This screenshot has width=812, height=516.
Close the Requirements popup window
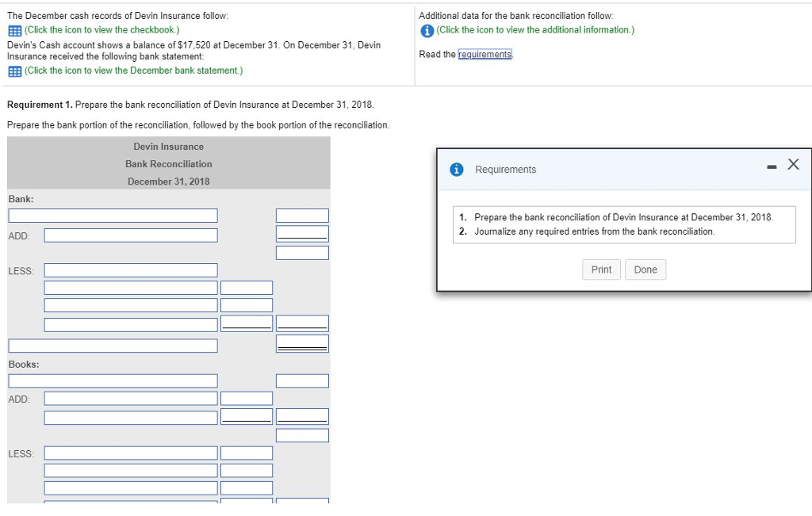point(793,164)
